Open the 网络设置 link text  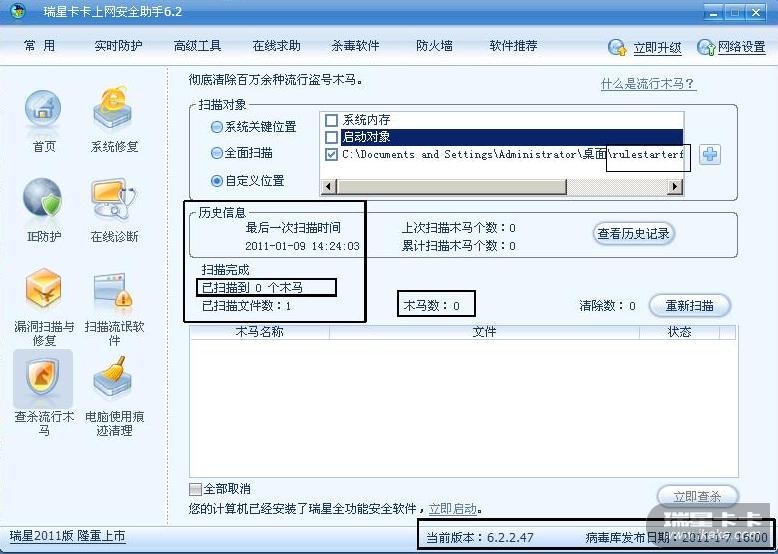tap(741, 48)
